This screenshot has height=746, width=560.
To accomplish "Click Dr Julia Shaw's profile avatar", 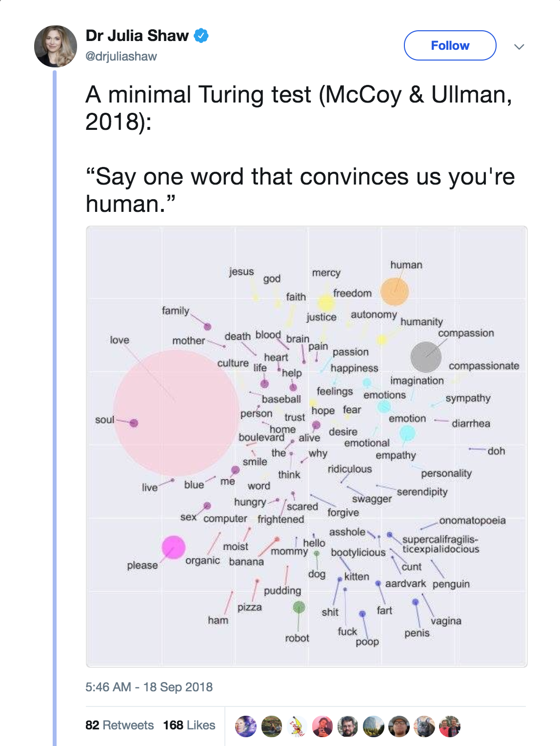I will click(x=55, y=46).
